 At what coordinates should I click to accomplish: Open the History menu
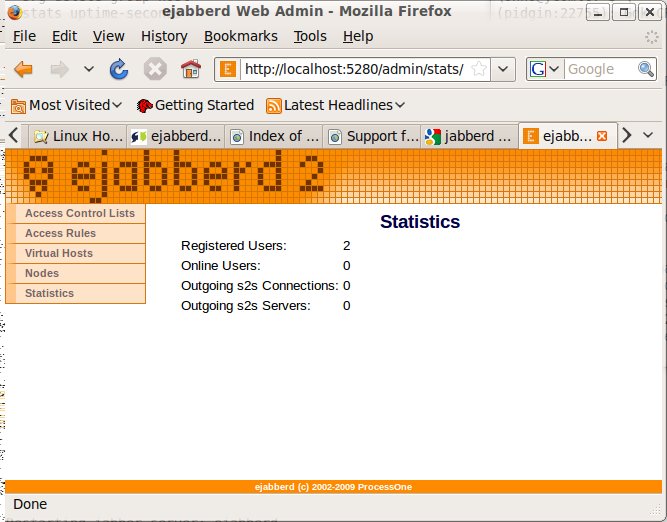pos(164,37)
